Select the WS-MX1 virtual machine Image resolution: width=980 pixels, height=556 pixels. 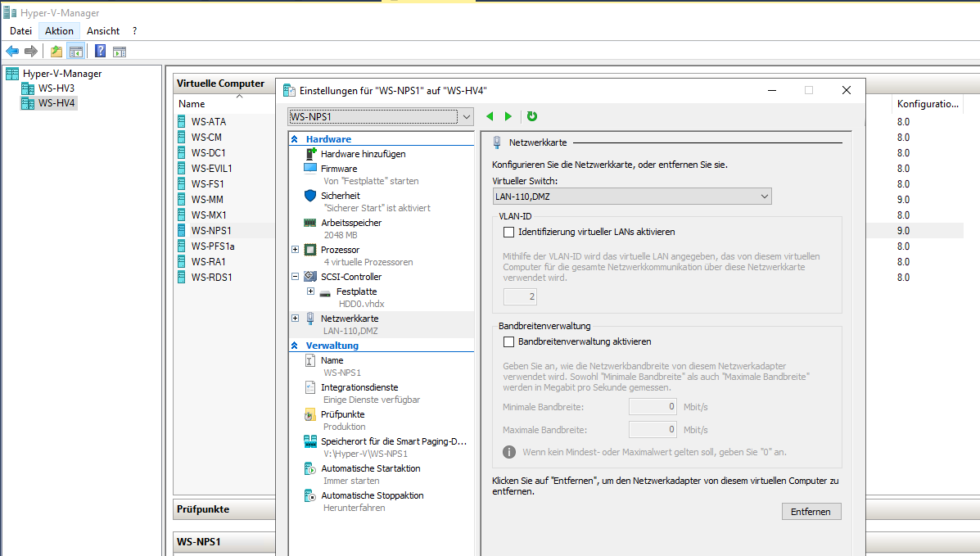point(210,215)
